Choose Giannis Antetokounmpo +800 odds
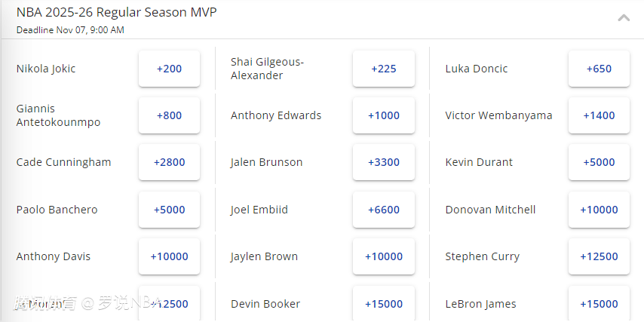This screenshot has height=322, width=644. [x=169, y=115]
